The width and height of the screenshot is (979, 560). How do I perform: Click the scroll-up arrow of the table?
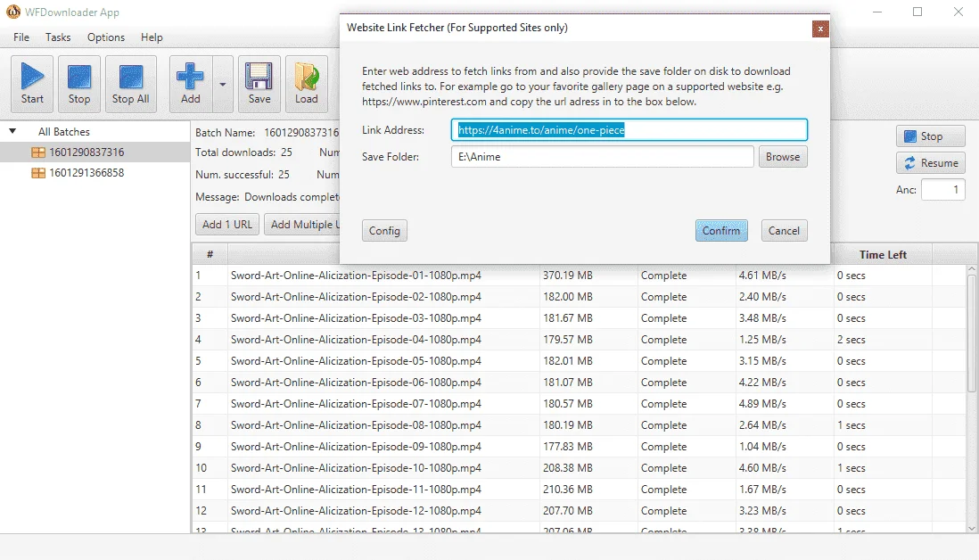tap(972, 269)
